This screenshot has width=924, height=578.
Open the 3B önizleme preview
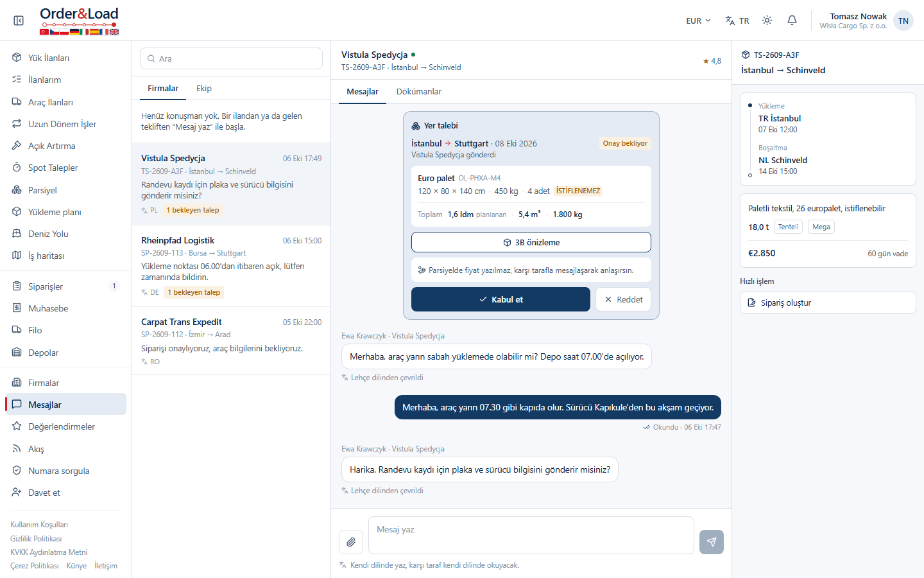(x=531, y=242)
